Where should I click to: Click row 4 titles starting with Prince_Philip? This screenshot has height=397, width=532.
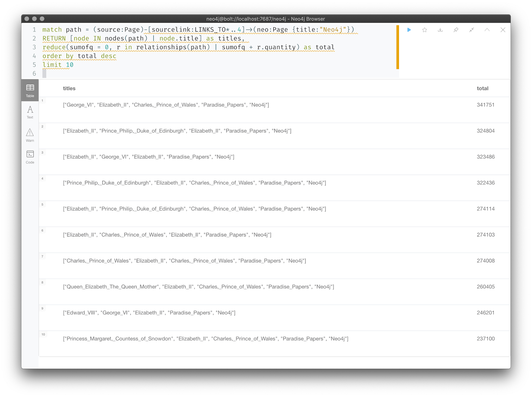pos(195,183)
